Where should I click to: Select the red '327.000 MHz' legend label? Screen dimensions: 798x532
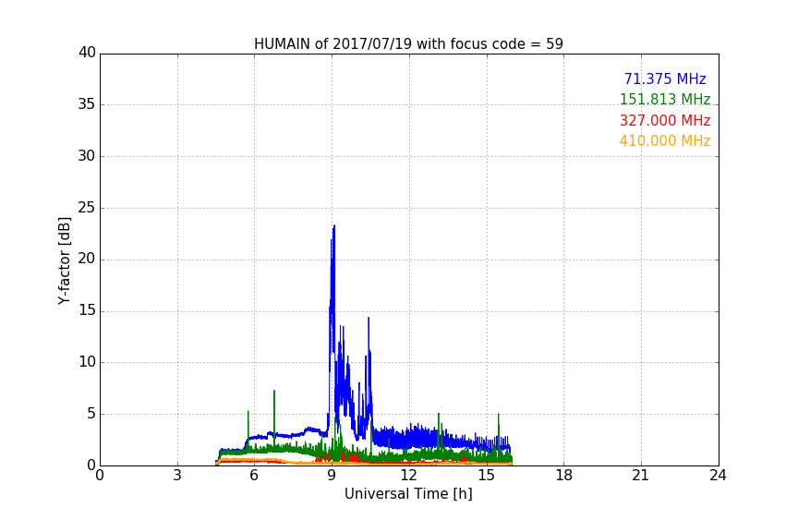(665, 121)
